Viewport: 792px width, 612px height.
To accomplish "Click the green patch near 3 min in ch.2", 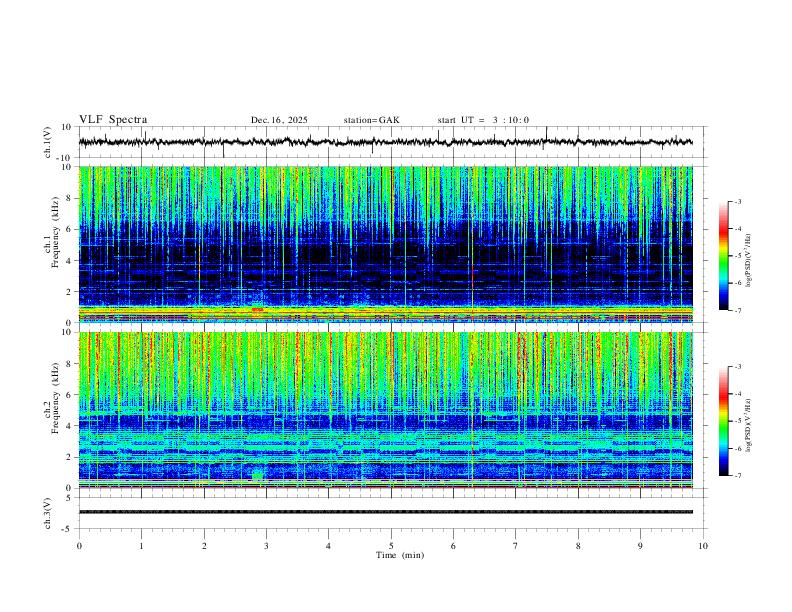I will tap(258, 475).
